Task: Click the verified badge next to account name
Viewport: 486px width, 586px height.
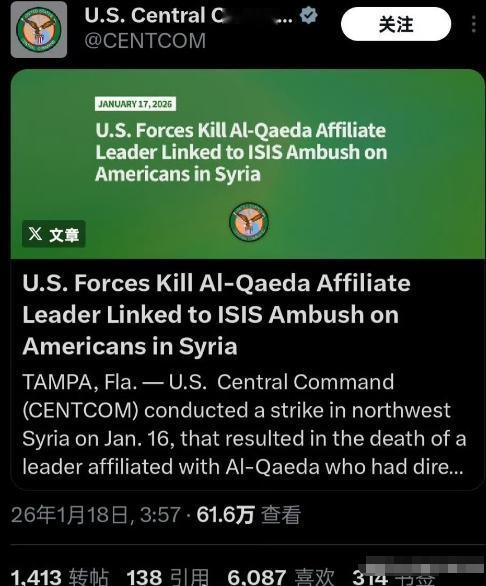Action: (x=308, y=15)
